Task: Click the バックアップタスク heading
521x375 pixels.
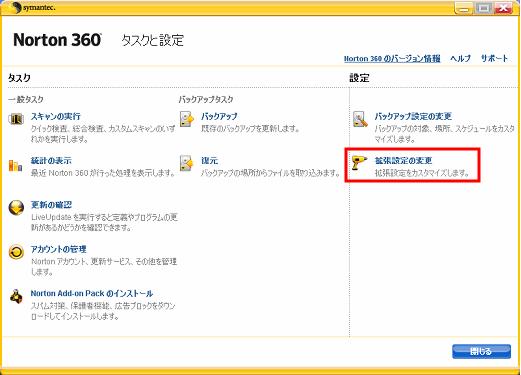Action: click(x=206, y=99)
